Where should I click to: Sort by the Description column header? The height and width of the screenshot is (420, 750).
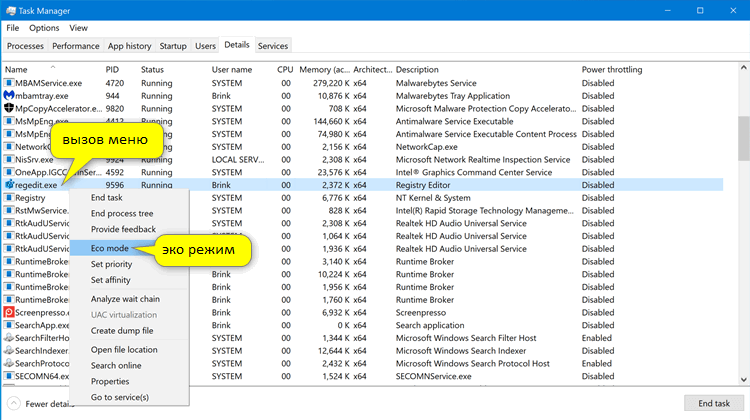pyautogui.click(x=417, y=69)
